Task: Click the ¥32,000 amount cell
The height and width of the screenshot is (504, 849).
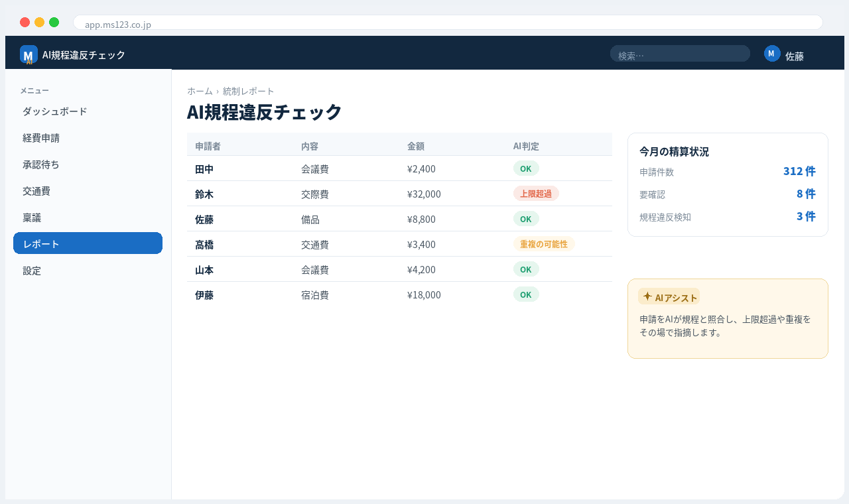Action: 424,194
